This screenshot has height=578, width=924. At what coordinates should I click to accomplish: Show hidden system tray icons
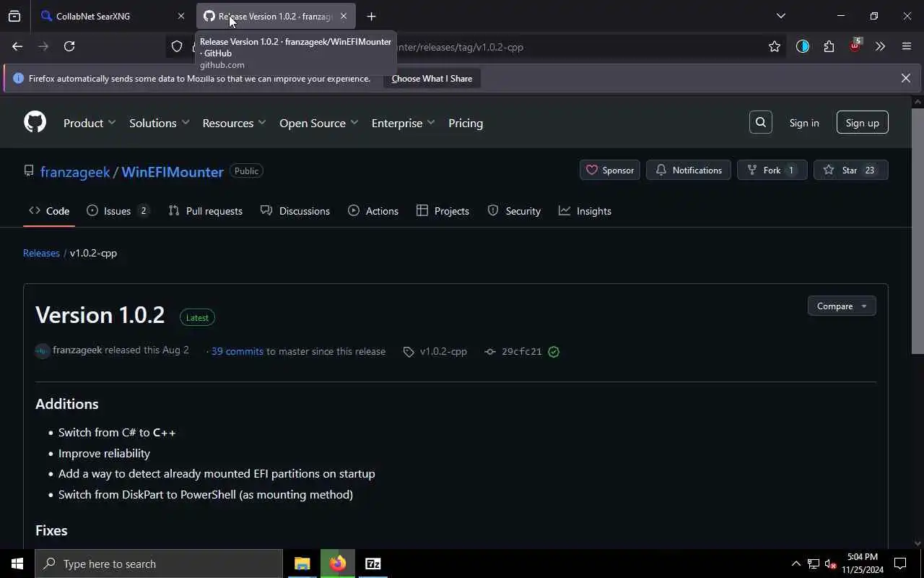[796, 564]
